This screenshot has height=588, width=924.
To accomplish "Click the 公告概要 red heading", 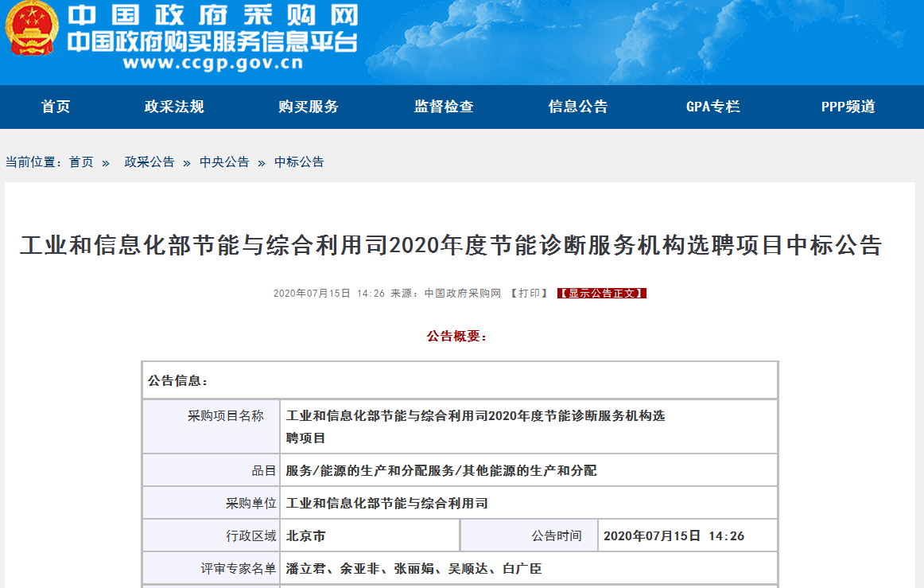I will 456,337.
